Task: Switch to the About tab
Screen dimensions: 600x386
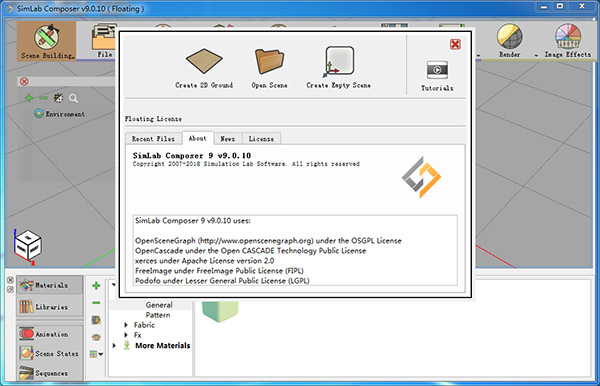Action: 197,138
